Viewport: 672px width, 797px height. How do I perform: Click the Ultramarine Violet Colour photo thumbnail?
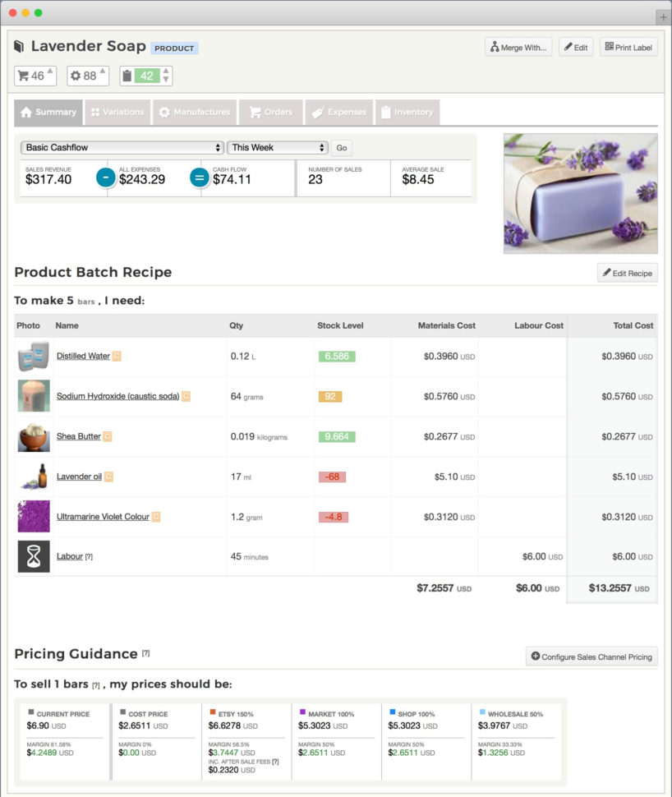click(x=33, y=516)
